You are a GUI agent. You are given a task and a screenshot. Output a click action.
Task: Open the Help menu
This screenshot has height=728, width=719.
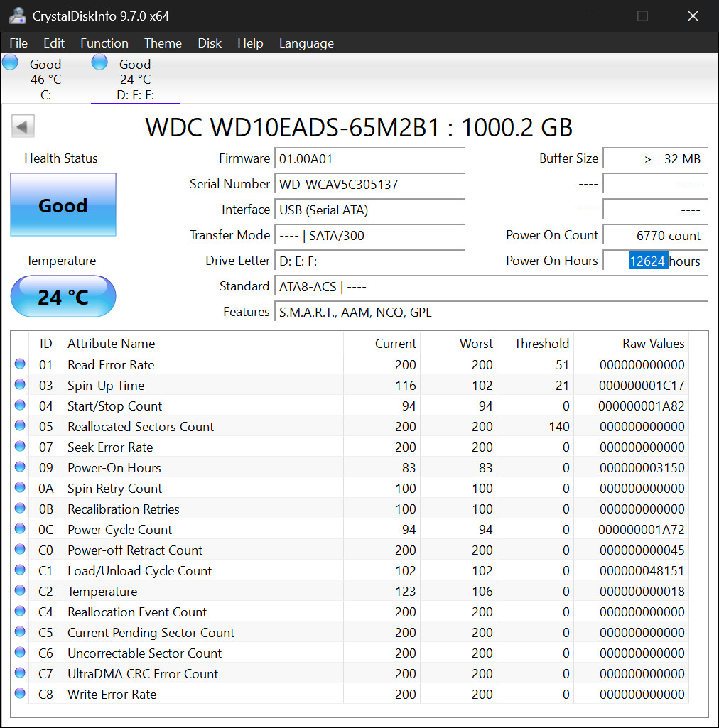[x=250, y=43]
